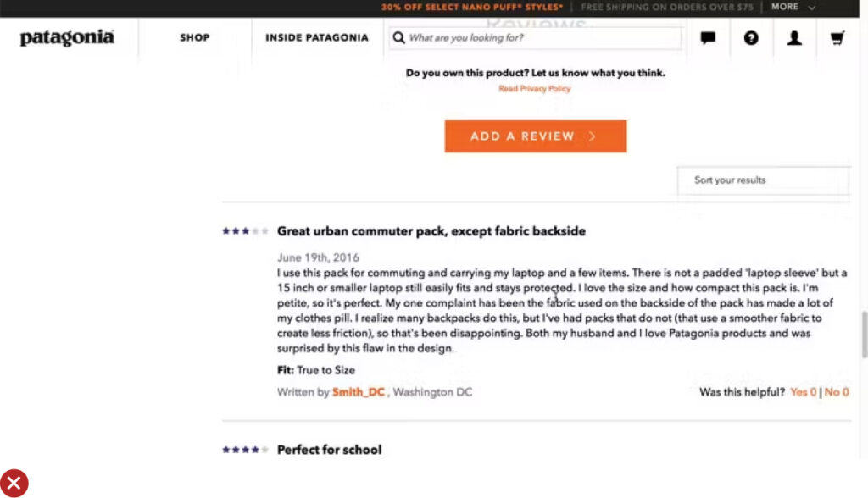The height and width of the screenshot is (498, 868).
Task: Open the help question mark icon
Action: [751, 38]
